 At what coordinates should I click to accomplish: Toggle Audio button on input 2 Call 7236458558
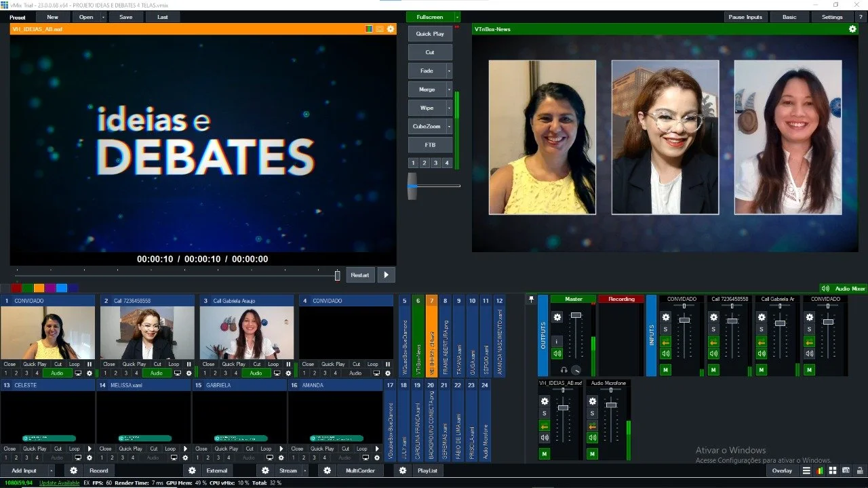(157, 373)
